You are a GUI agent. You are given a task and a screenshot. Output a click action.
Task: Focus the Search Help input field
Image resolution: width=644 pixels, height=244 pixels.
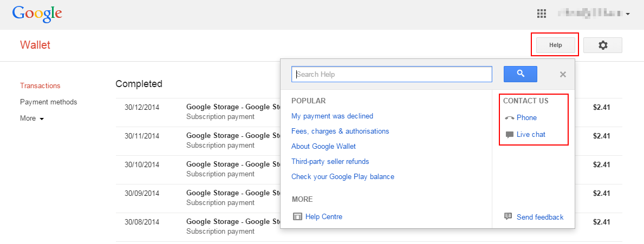(x=392, y=74)
